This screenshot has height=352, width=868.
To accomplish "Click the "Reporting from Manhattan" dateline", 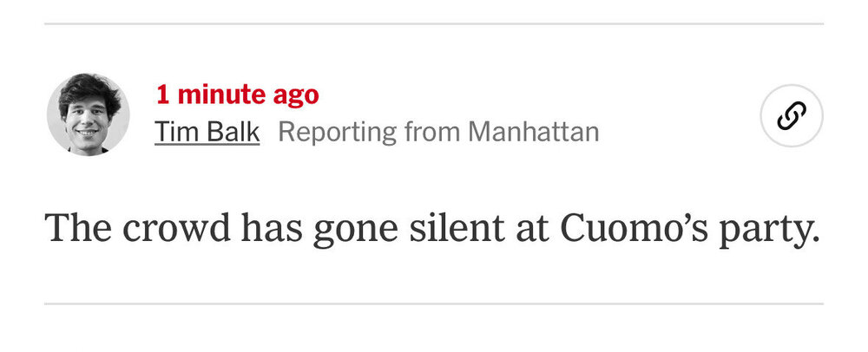I will pyautogui.click(x=438, y=133).
